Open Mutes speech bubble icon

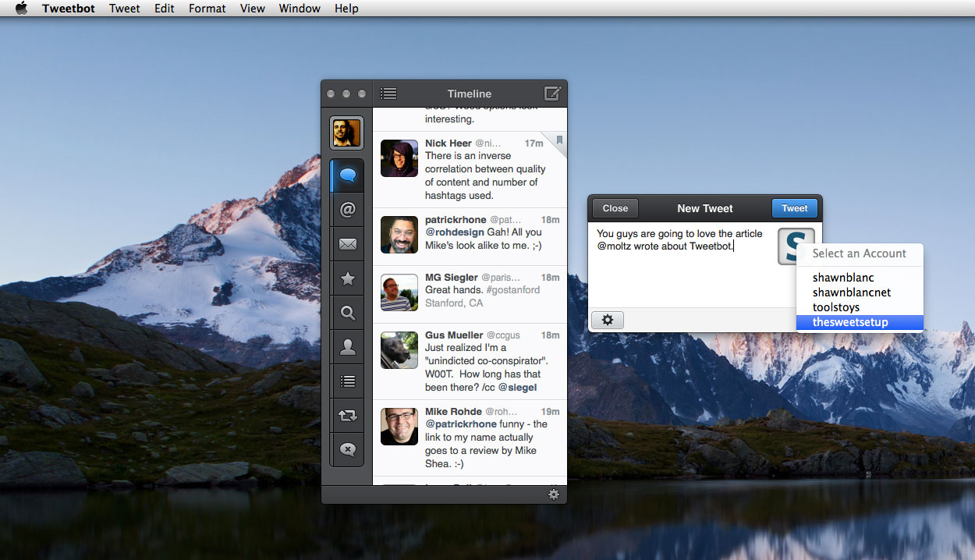[x=348, y=449]
